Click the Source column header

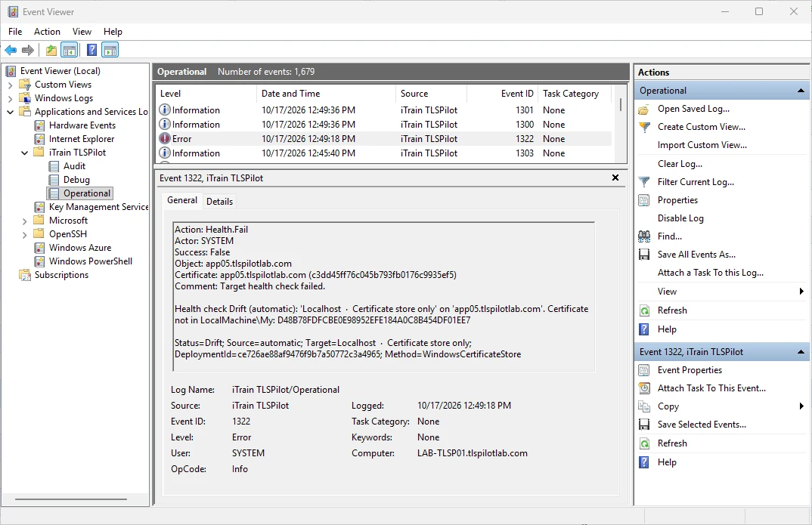point(432,94)
